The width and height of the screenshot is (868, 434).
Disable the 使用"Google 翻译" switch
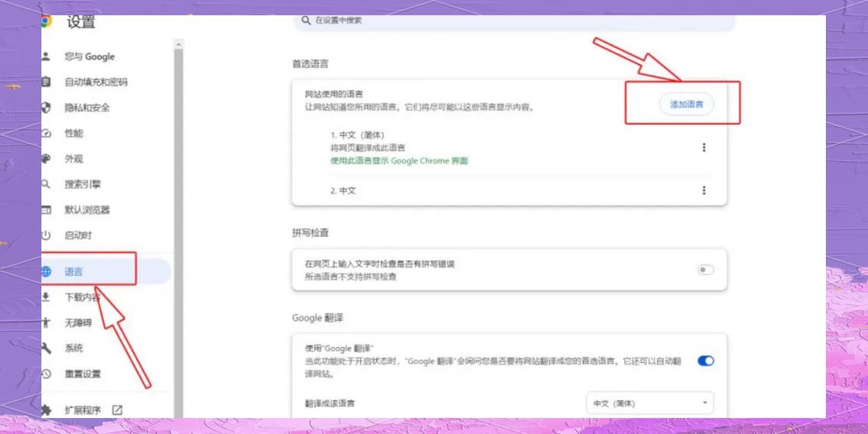tap(705, 361)
